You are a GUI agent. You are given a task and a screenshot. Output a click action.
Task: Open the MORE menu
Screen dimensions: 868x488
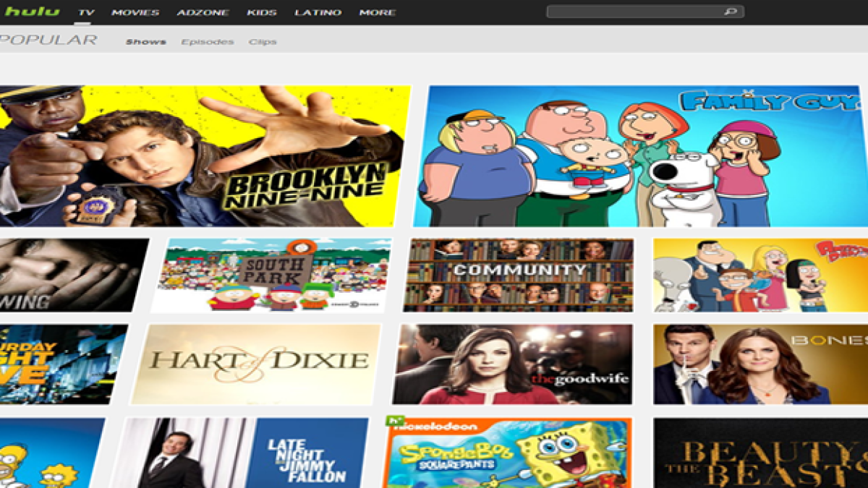377,13
